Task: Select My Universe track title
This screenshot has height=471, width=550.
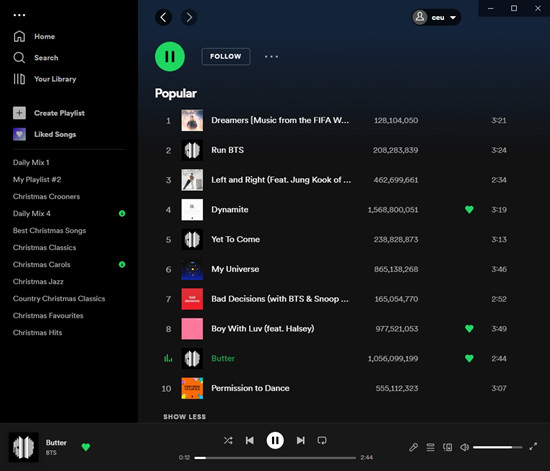Action: (235, 269)
